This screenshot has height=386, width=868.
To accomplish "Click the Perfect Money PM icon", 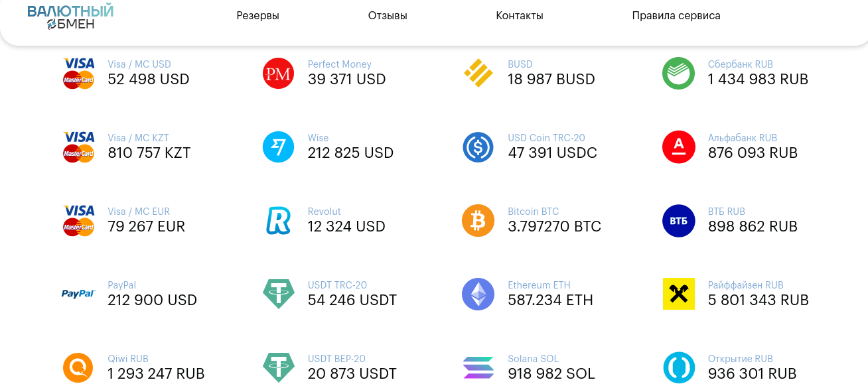I will point(279,74).
